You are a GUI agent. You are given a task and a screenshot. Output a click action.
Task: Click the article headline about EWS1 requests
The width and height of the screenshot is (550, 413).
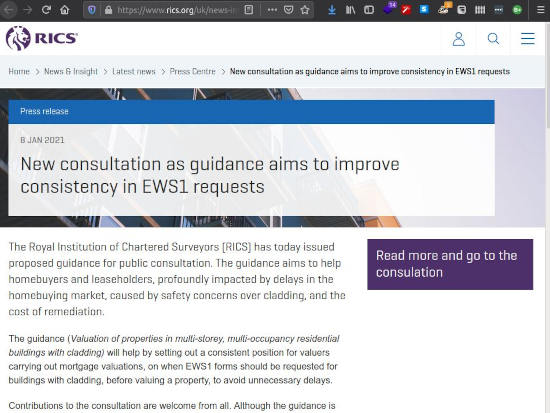210,175
